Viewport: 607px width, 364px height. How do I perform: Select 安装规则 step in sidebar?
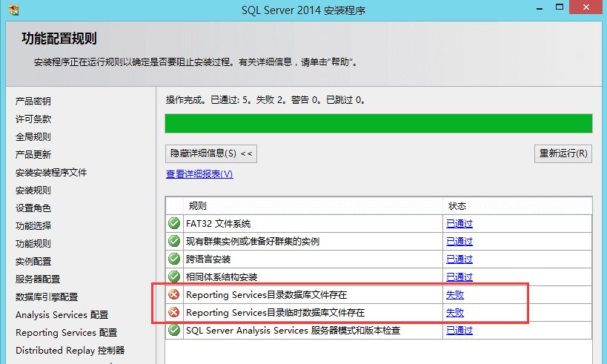pos(33,190)
